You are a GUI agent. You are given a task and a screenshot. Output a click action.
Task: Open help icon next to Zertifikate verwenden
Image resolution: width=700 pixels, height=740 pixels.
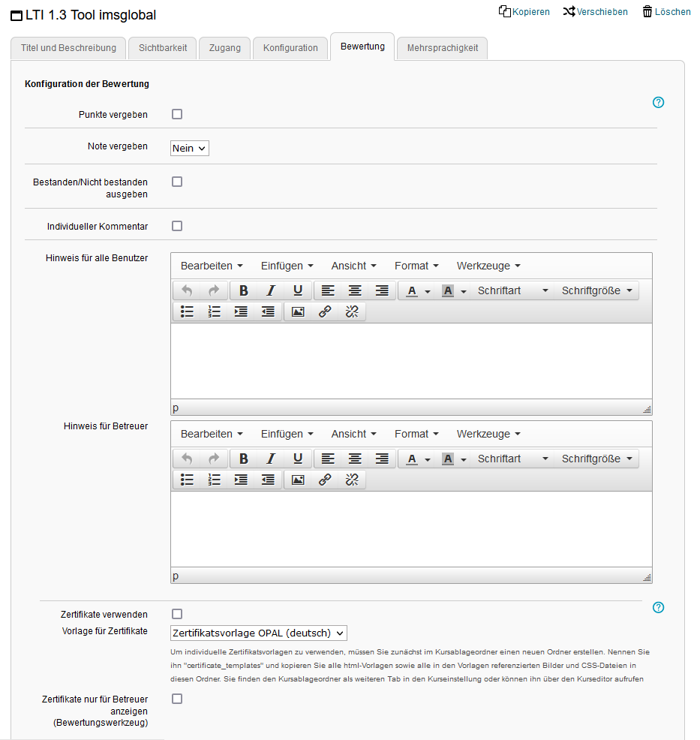coord(659,608)
